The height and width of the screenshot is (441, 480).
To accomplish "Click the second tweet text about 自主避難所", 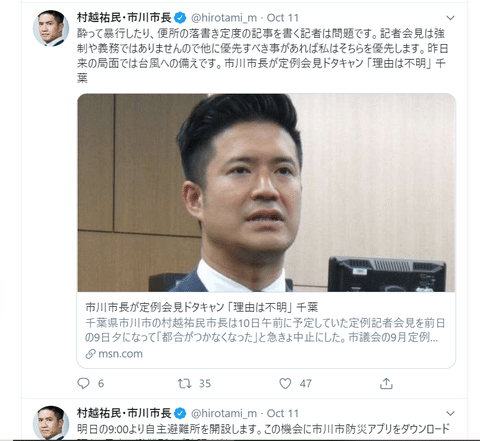I will (x=263, y=429).
